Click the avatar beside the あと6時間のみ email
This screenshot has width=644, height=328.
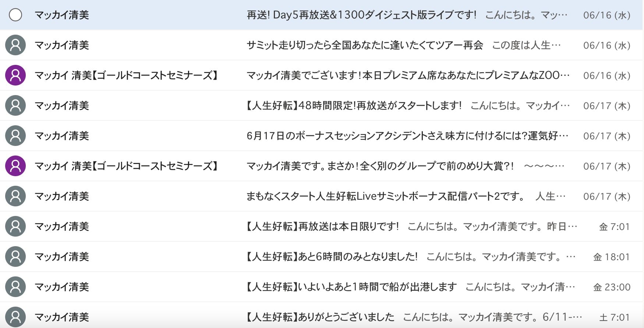point(15,257)
